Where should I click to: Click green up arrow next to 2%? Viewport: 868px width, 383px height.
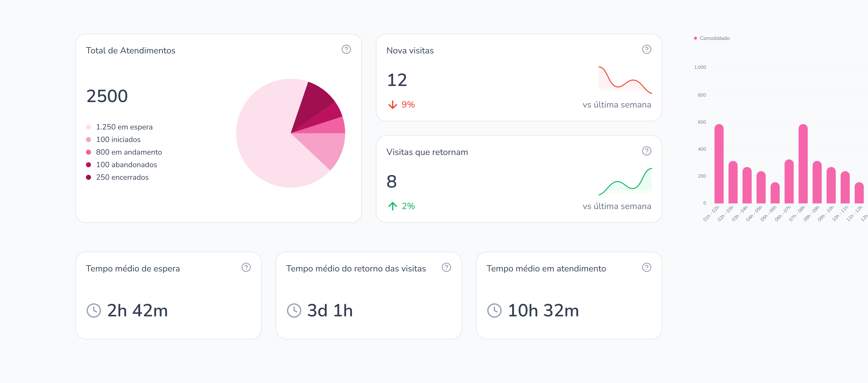(x=392, y=206)
